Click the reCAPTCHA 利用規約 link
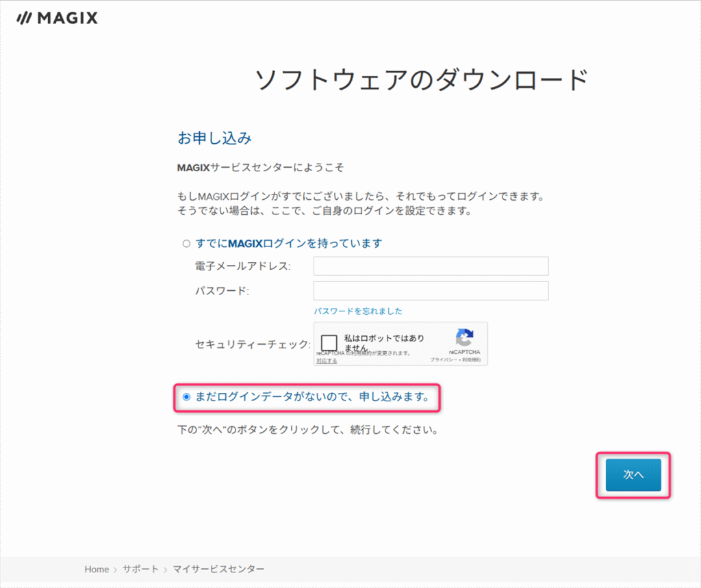This screenshot has height=588, width=701. 472,359
